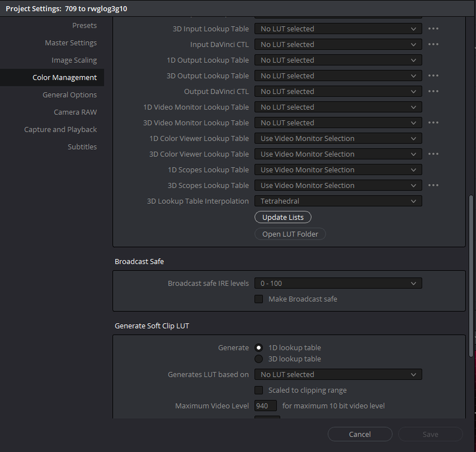The width and height of the screenshot is (476, 452).
Task: Tick Scaled to clipping range checkbox
Action: click(x=259, y=390)
